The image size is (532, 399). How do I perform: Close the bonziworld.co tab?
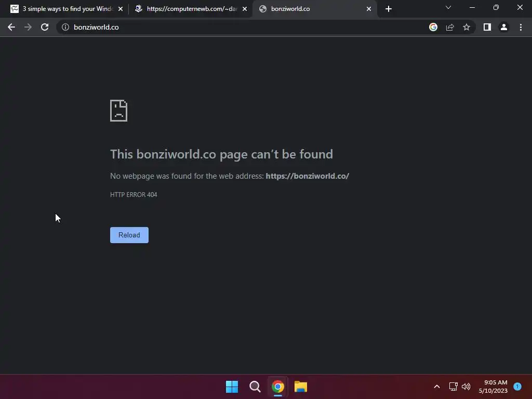369,9
